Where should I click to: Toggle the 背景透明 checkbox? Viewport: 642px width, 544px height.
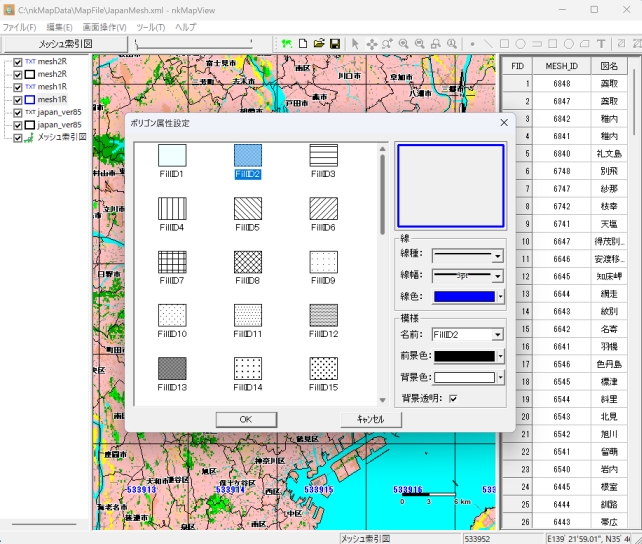(454, 398)
